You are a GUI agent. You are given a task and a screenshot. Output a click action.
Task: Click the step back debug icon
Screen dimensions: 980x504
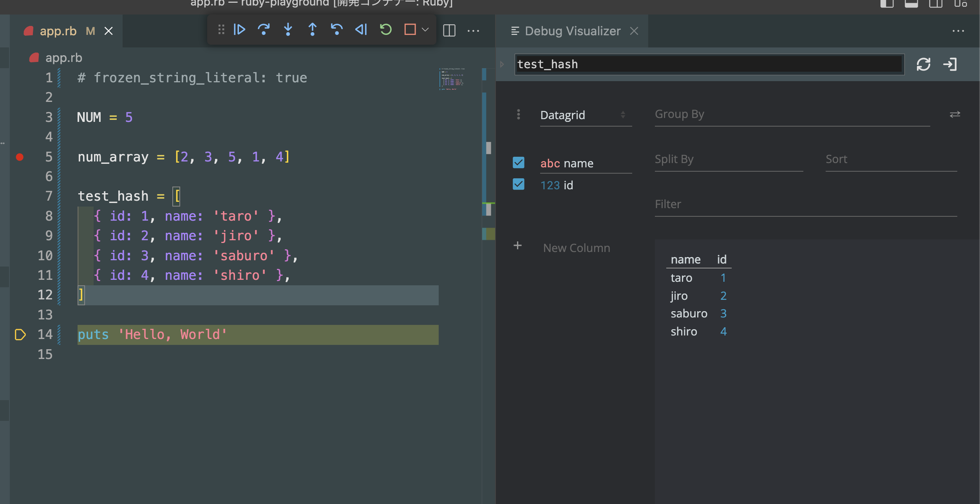(x=336, y=30)
